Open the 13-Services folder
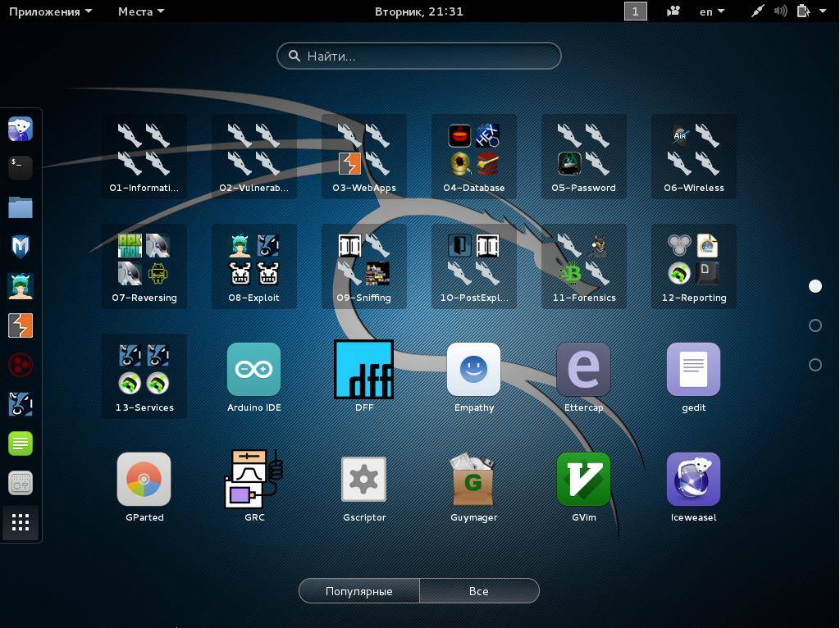The image size is (840, 628). [144, 375]
